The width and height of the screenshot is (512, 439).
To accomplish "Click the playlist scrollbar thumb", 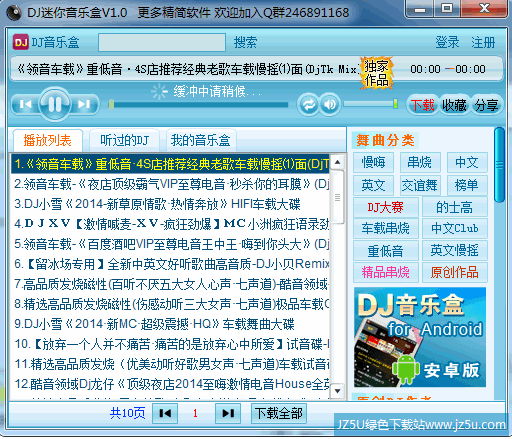I will click(337, 197).
